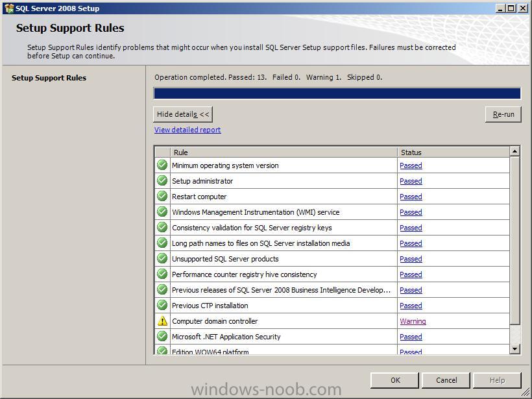This screenshot has width=532, height=399.
Task: Select the 'Microsoft .NET Application Security' rule text
Action: pyautogui.click(x=226, y=337)
